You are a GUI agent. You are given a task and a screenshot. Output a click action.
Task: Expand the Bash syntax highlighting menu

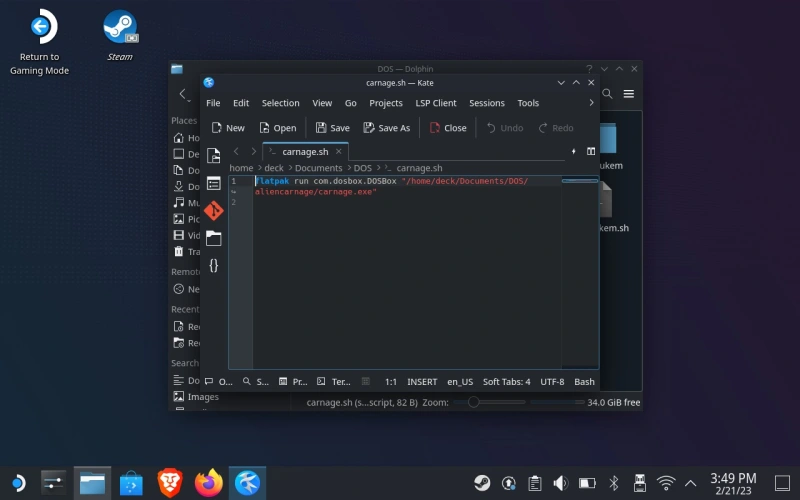pyautogui.click(x=584, y=382)
